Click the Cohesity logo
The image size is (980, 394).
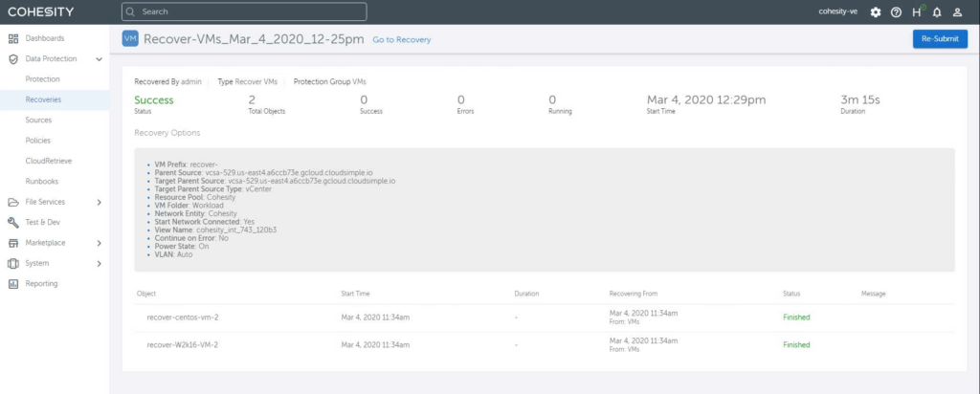coord(41,12)
